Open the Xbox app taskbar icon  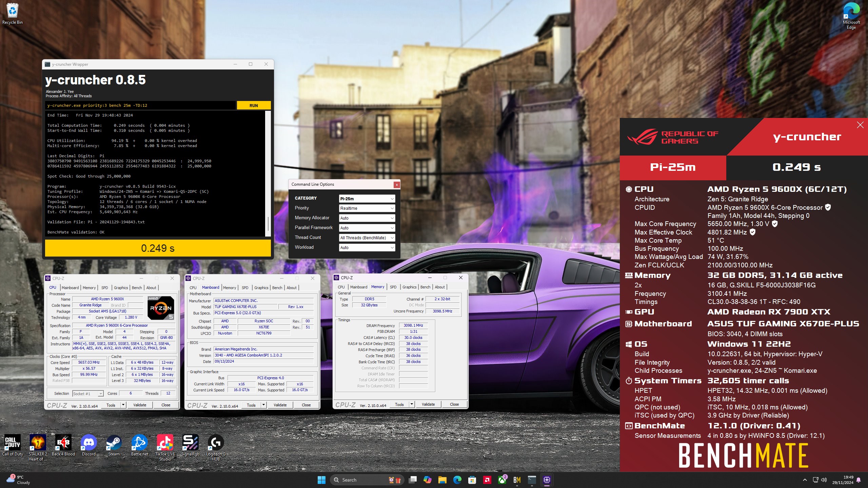(x=502, y=480)
